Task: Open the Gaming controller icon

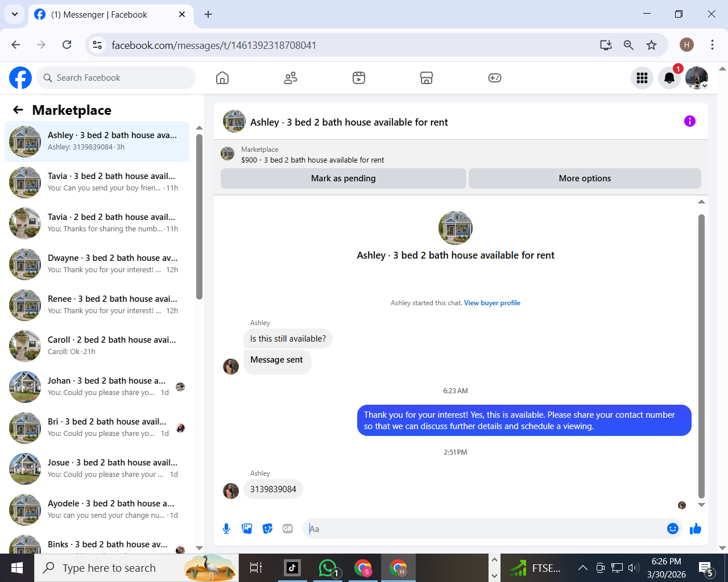Action: point(495,78)
